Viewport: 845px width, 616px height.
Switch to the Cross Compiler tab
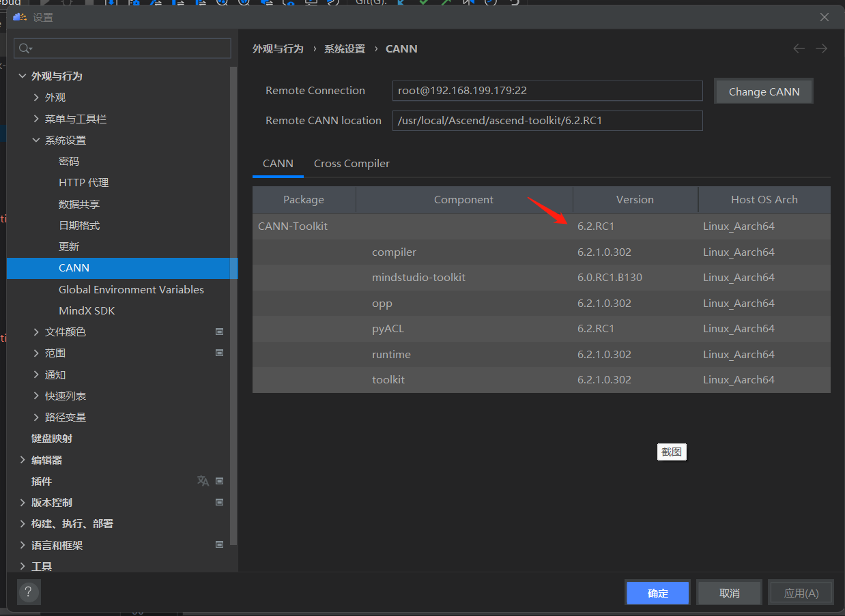(x=352, y=164)
